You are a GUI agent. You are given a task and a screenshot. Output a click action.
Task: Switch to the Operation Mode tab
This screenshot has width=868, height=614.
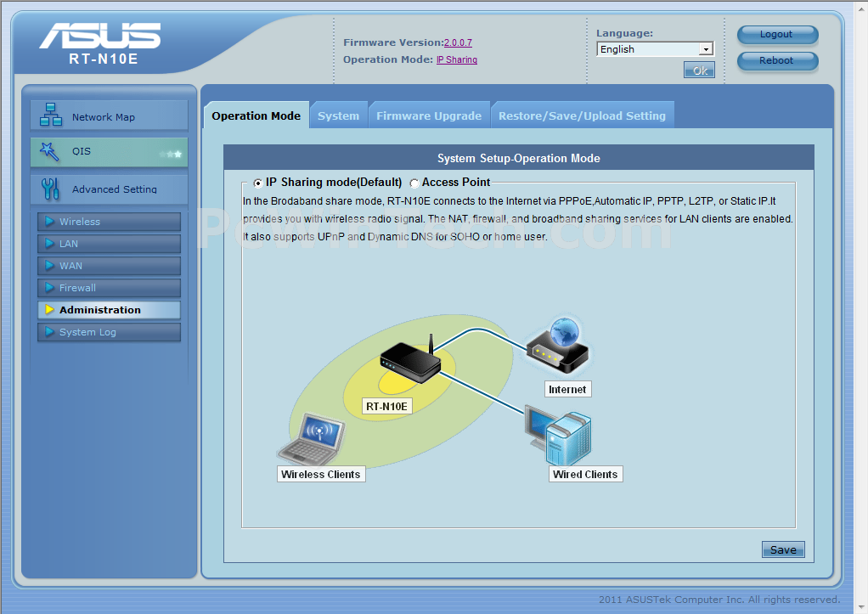coord(256,115)
